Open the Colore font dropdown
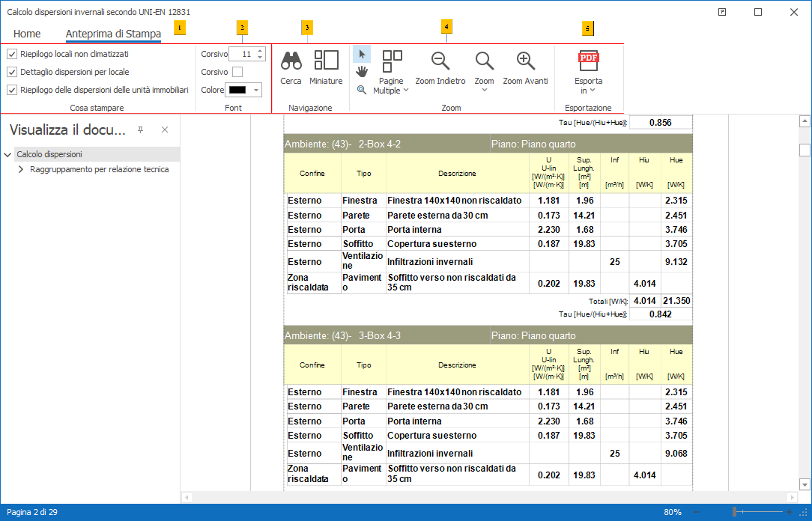 pyautogui.click(x=256, y=90)
